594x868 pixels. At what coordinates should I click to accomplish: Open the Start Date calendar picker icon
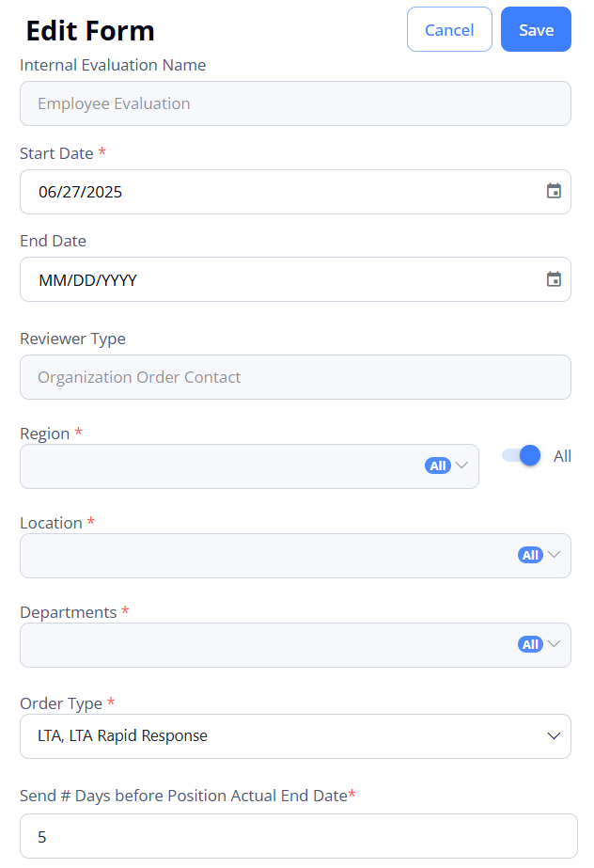pos(554,191)
